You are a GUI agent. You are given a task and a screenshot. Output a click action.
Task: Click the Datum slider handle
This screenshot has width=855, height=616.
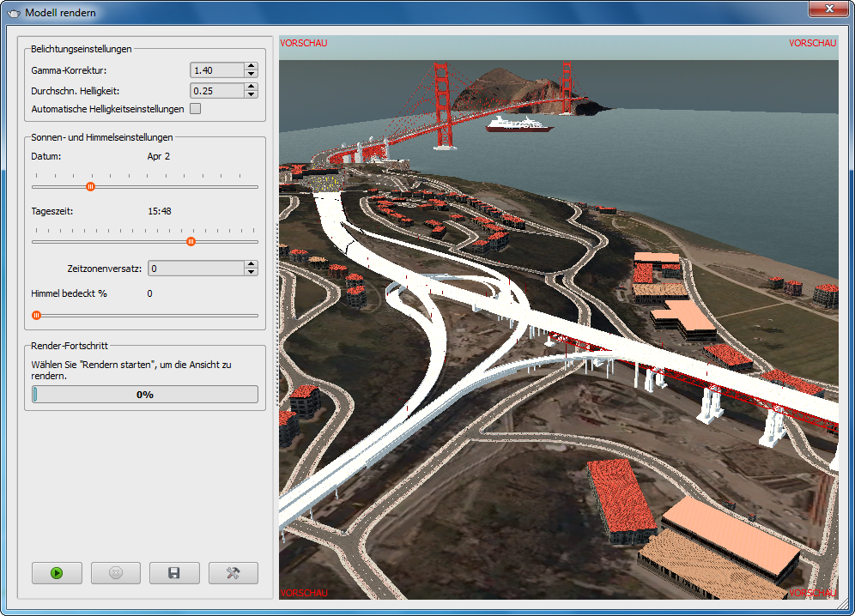click(90, 186)
